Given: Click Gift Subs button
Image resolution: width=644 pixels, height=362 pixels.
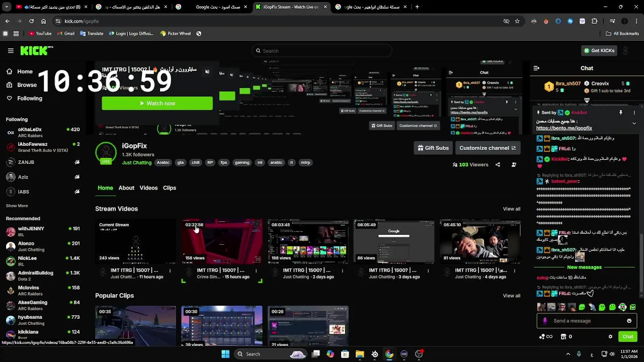Looking at the screenshot, I should click(433, 148).
